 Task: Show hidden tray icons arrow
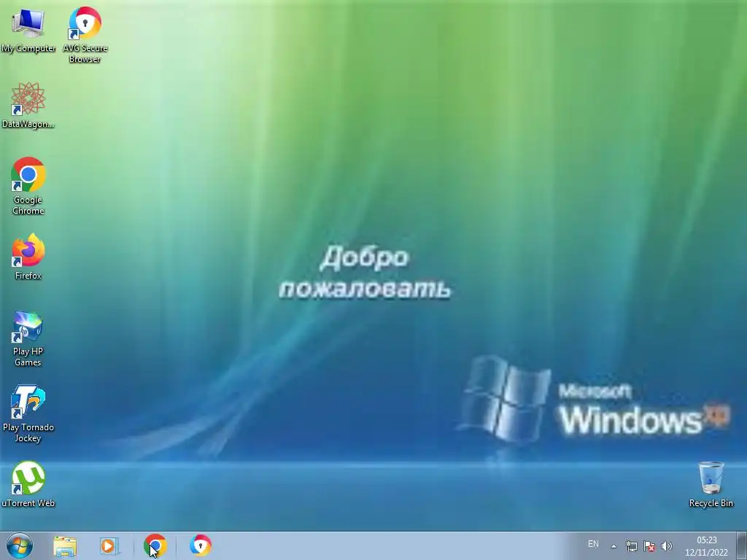(x=614, y=546)
